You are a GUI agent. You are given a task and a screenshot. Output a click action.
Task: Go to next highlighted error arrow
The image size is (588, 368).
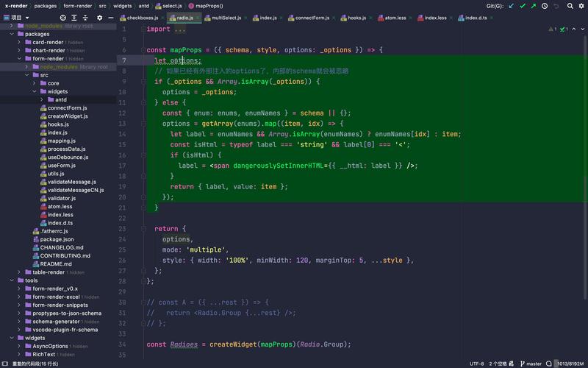pos(582,29)
